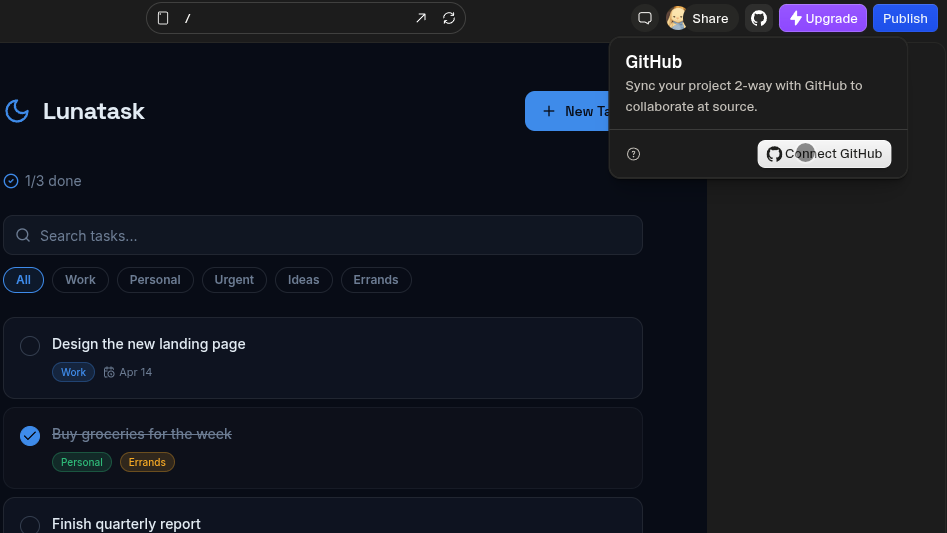Click the Share button
Screen dimensions: 947x533
coord(710,19)
